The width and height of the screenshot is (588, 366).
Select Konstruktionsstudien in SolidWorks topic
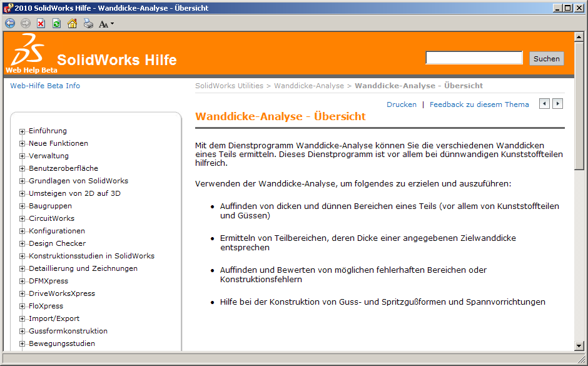pos(91,256)
